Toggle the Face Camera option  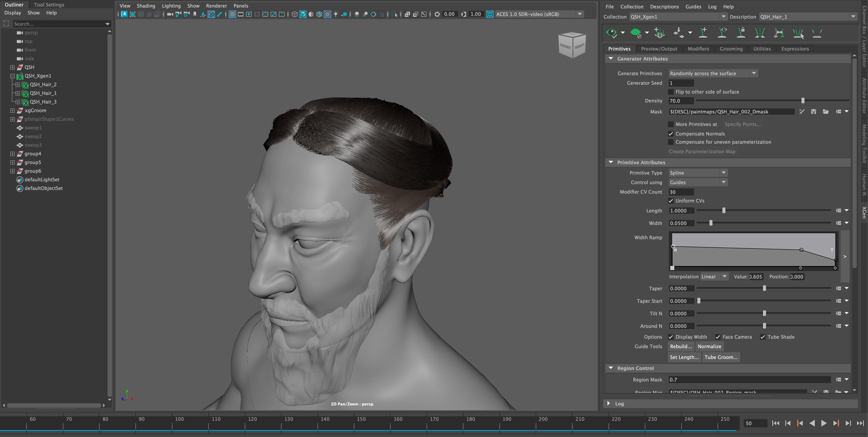pos(718,337)
